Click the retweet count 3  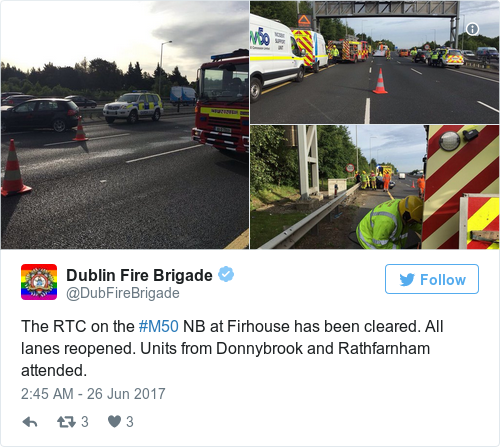tap(85, 422)
